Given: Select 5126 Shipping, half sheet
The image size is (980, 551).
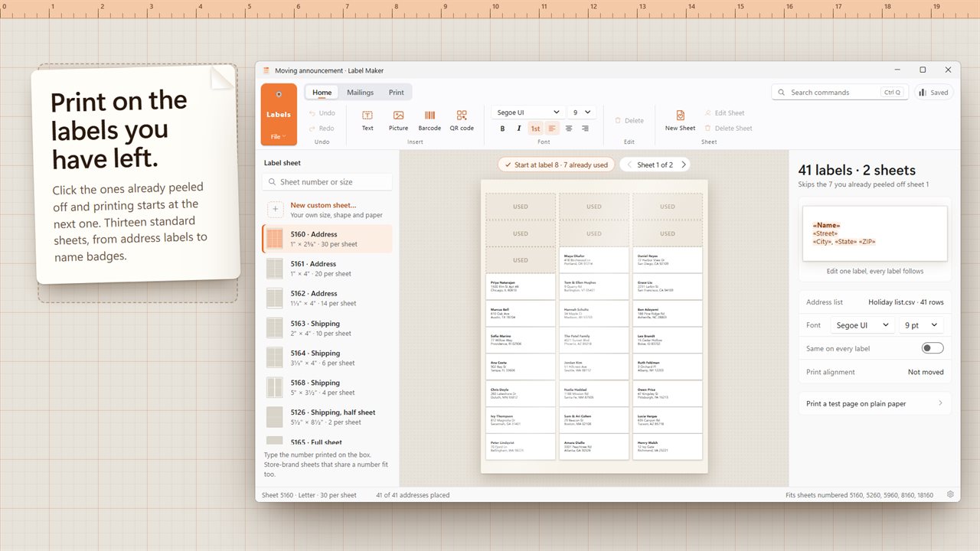Looking at the screenshot, I should tap(327, 417).
